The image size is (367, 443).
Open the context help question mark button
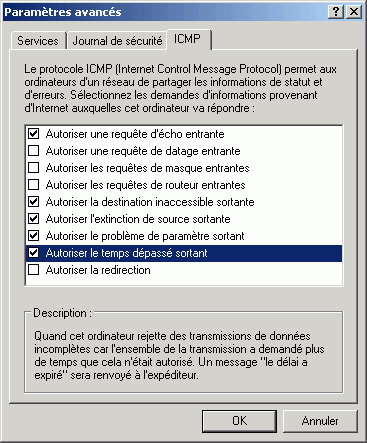click(336, 12)
